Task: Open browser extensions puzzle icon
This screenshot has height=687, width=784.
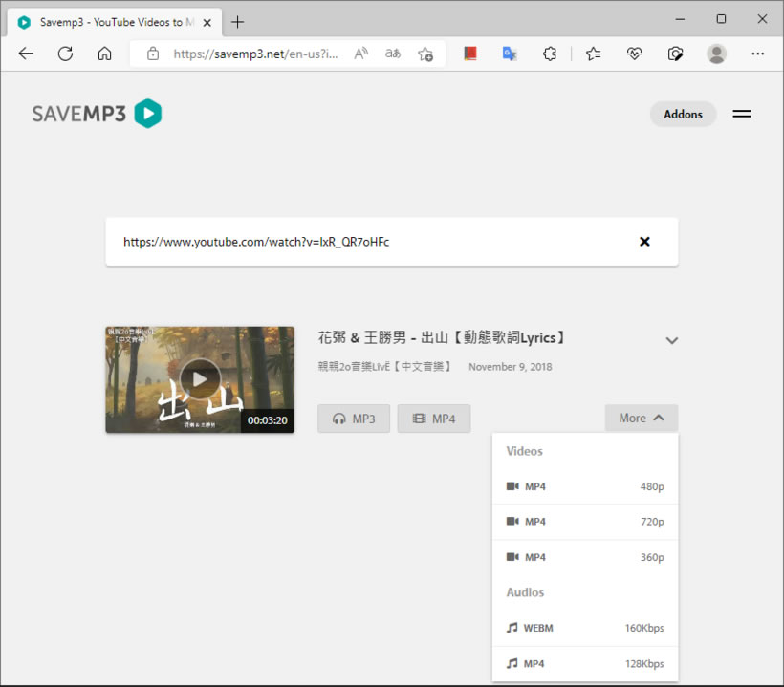Action: coord(549,54)
